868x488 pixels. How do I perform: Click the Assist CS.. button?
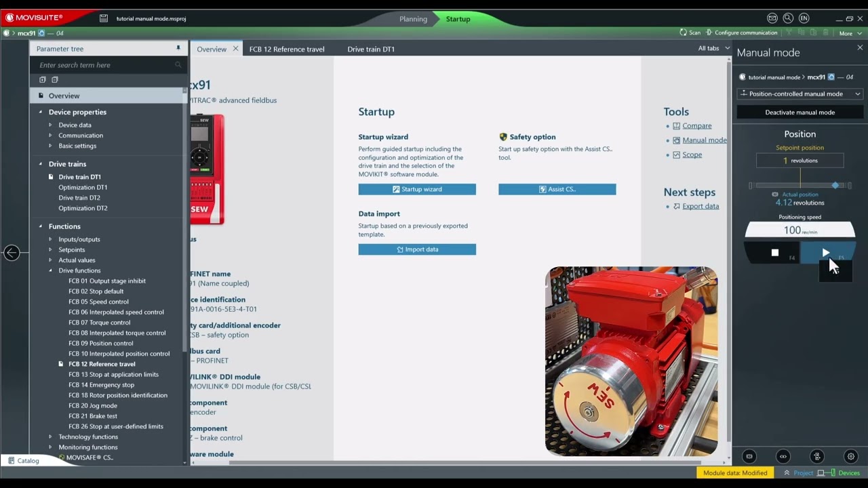557,189
